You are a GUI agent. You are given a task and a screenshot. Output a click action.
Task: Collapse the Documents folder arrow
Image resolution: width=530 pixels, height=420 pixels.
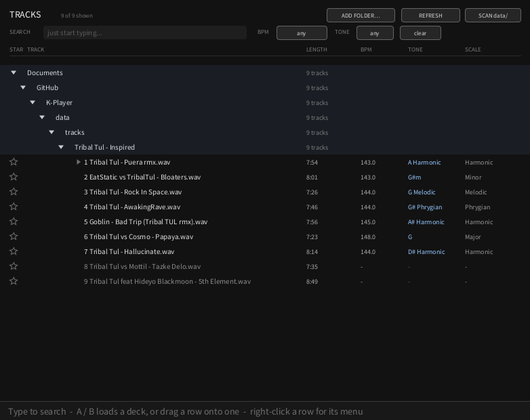click(14, 72)
